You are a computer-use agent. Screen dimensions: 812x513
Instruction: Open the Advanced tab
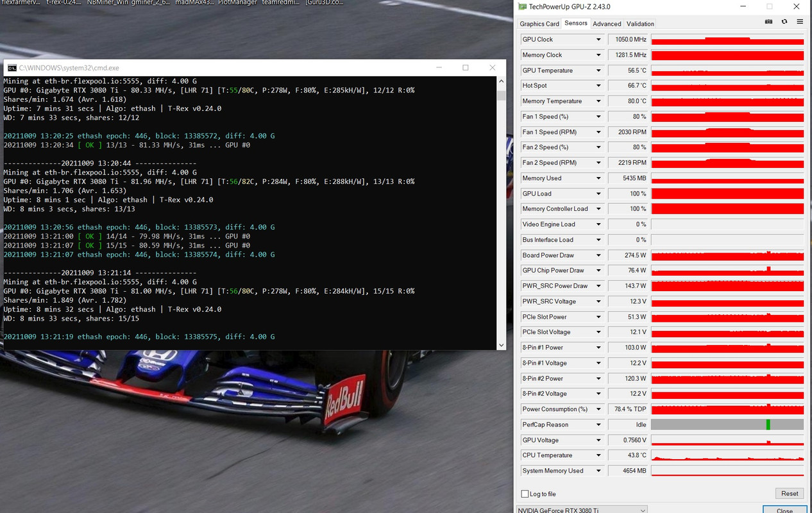click(x=607, y=24)
